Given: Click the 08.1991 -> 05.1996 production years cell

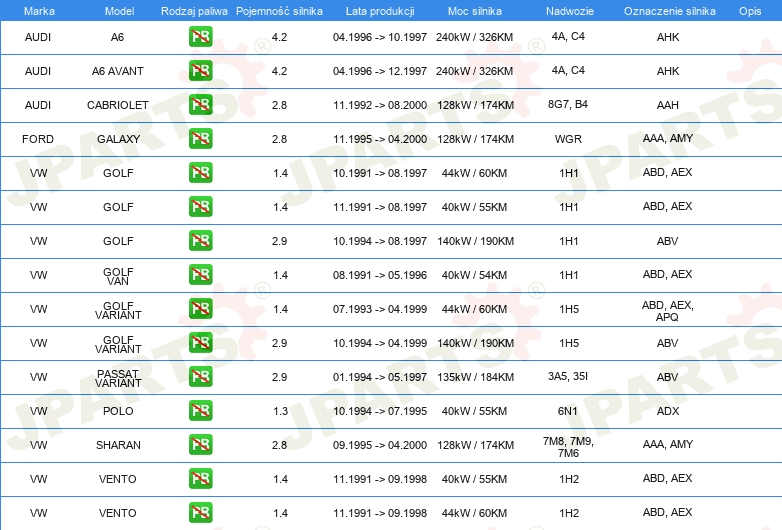Looking at the screenshot, I should click(380, 275).
